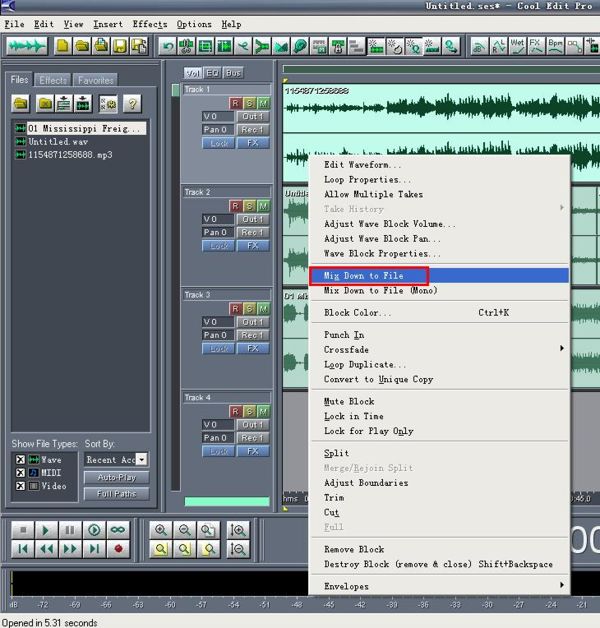Click Insert Into Multitrack icon in Files panel
The width and height of the screenshot is (600, 628).
coord(64,104)
